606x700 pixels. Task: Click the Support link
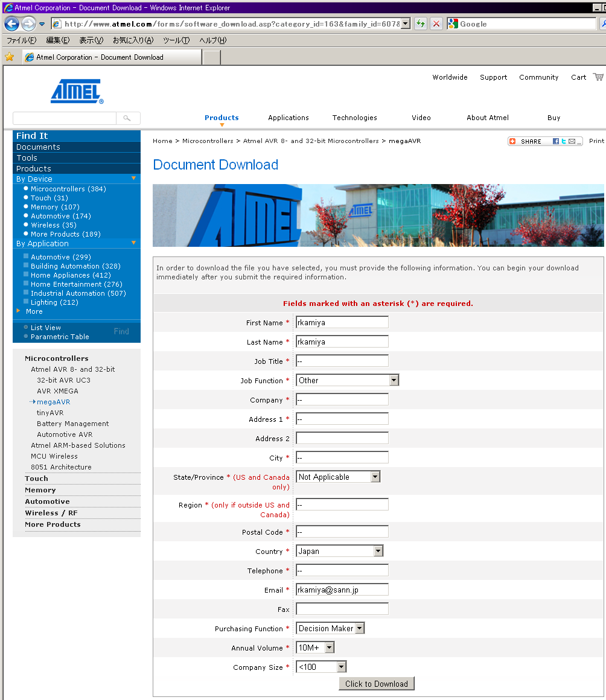(x=494, y=77)
